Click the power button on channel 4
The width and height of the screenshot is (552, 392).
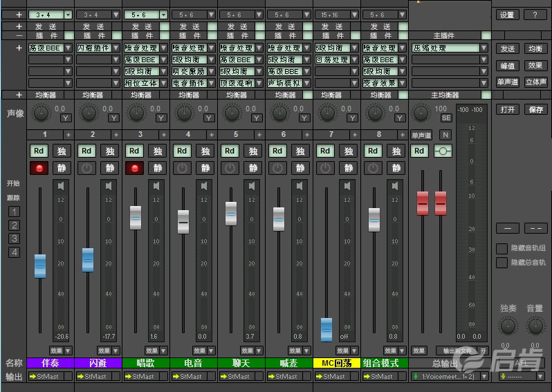point(182,168)
